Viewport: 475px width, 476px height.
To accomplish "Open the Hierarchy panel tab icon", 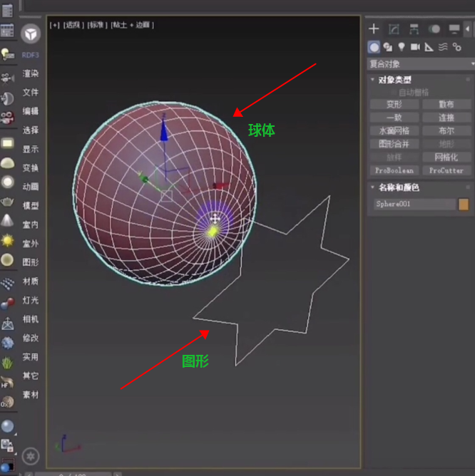I will coord(414,29).
